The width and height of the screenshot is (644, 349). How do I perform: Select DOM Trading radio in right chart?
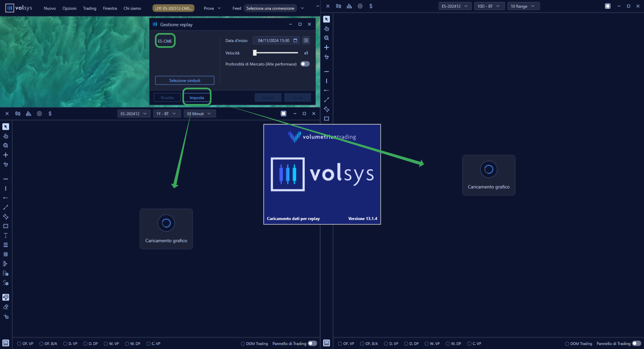click(579, 343)
